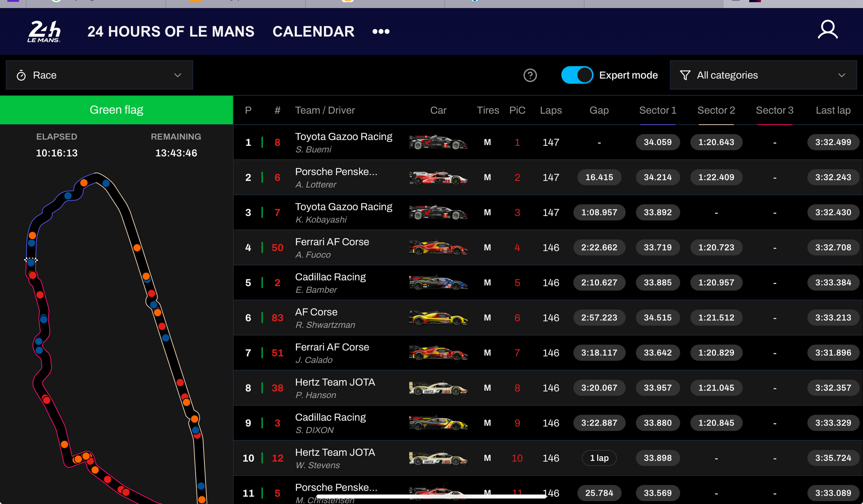Click driver name S. DIXON

(x=314, y=430)
